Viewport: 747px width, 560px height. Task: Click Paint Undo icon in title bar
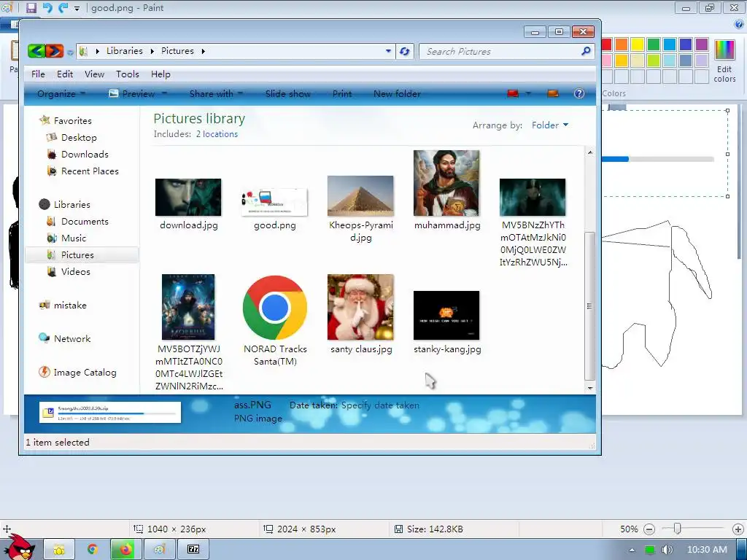47,7
